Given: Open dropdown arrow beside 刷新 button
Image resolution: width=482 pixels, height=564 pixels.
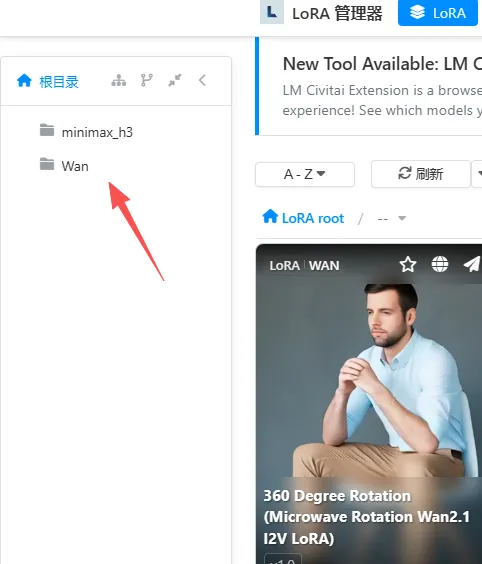Looking at the screenshot, I should click(x=478, y=174).
